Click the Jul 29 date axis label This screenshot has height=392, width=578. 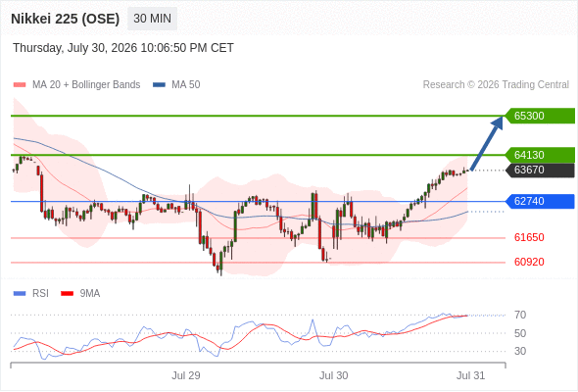[x=186, y=375]
